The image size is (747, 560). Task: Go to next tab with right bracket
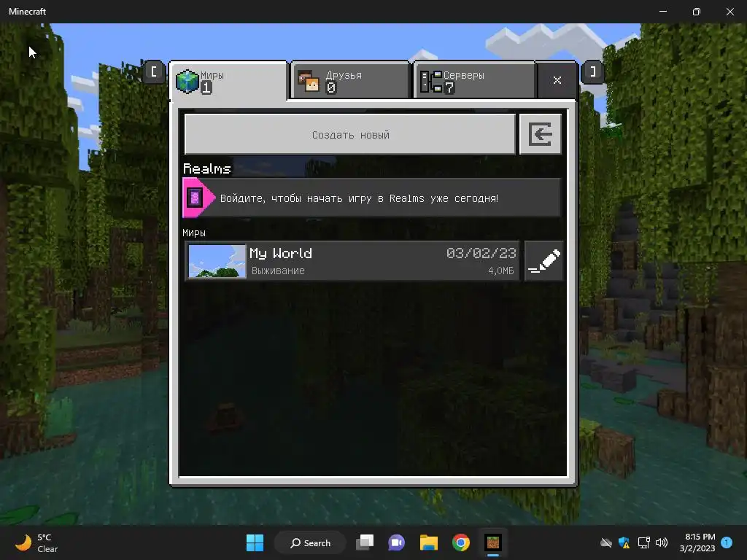pyautogui.click(x=592, y=72)
